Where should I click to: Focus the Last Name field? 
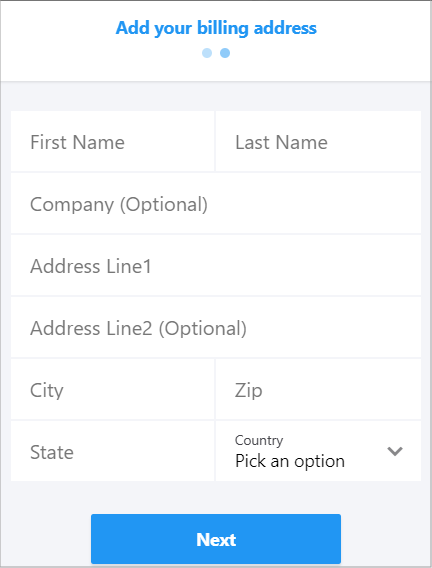click(x=318, y=141)
